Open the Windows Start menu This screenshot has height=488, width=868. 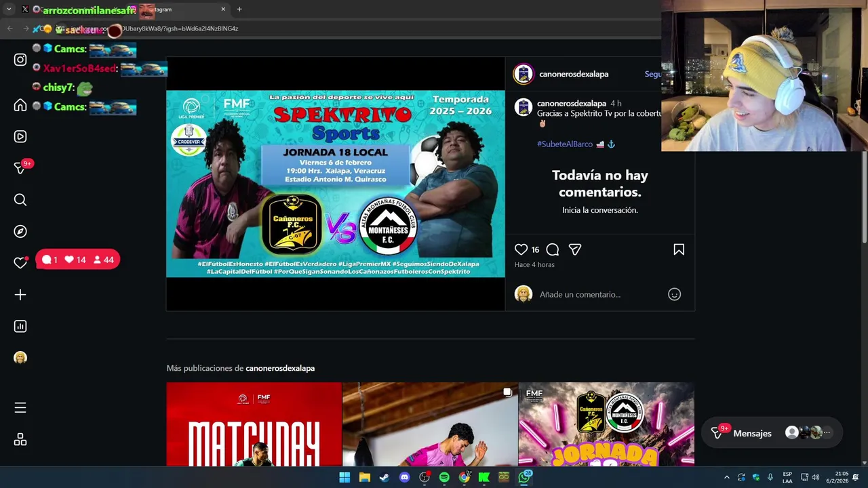[x=344, y=477]
